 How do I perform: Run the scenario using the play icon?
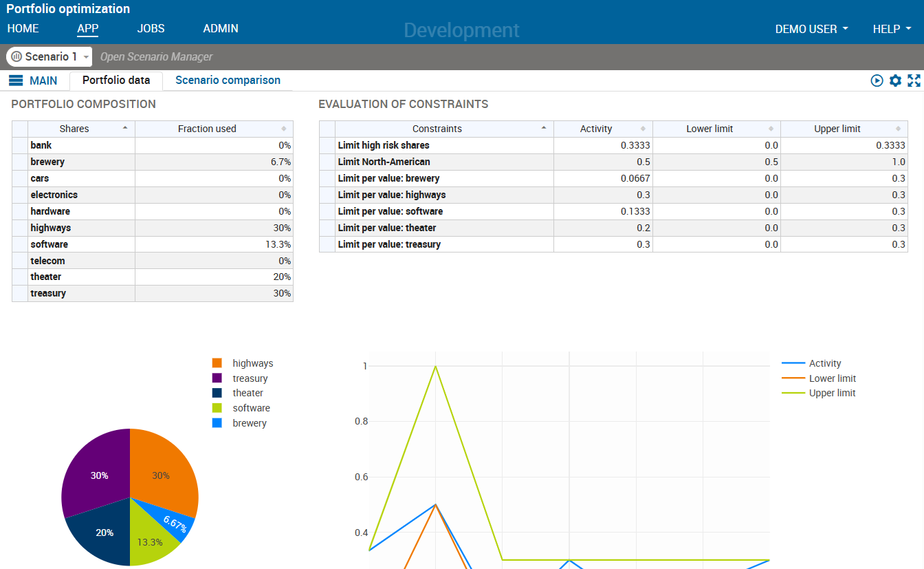[877, 80]
